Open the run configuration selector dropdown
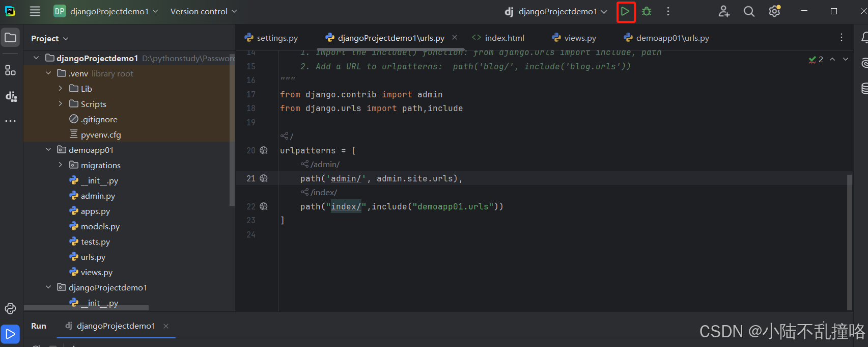Image resolution: width=868 pixels, height=347 pixels. 556,11
